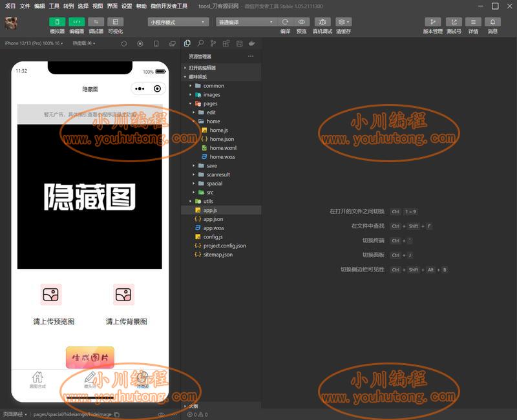Expand the save folder
Image resolution: width=517 pixels, height=420 pixels.
(222, 166)
